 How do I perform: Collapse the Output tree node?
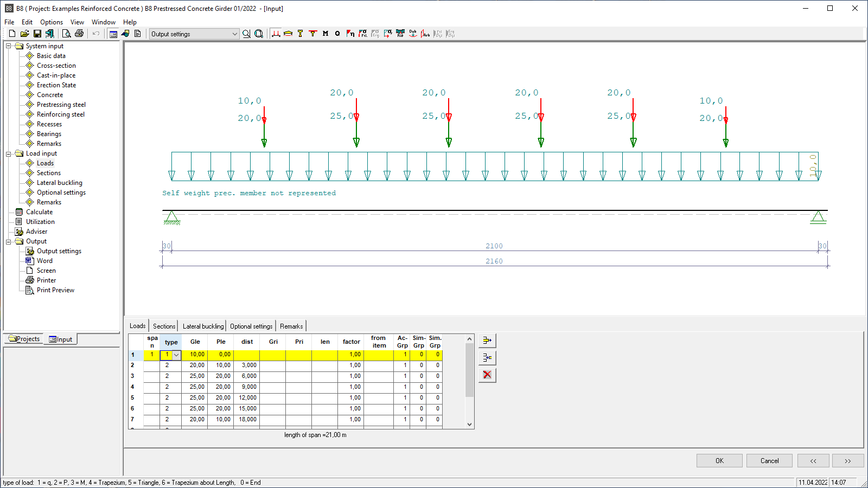(x=9, y=241)
